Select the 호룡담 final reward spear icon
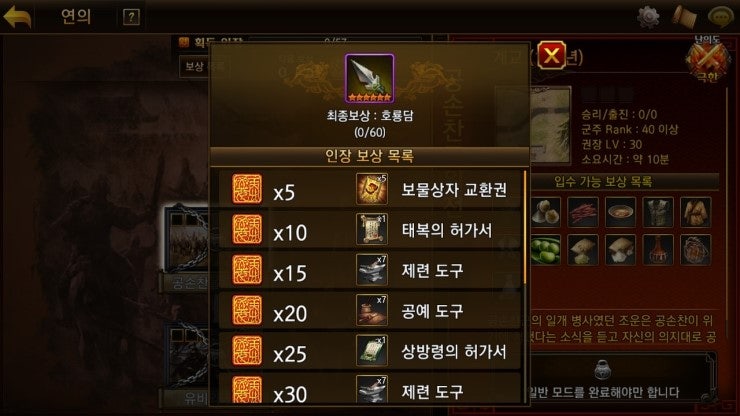The width and height of the screenshot is (740, 416). tap(369, 78)
